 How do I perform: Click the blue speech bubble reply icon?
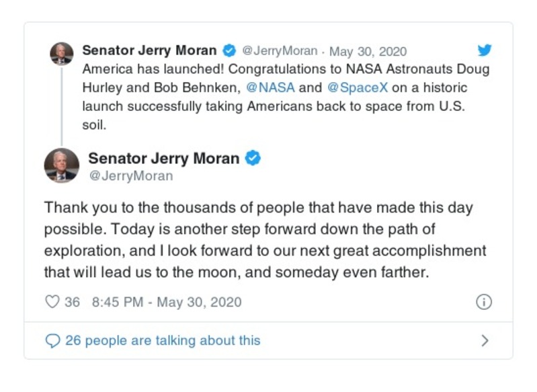[52, 341]
